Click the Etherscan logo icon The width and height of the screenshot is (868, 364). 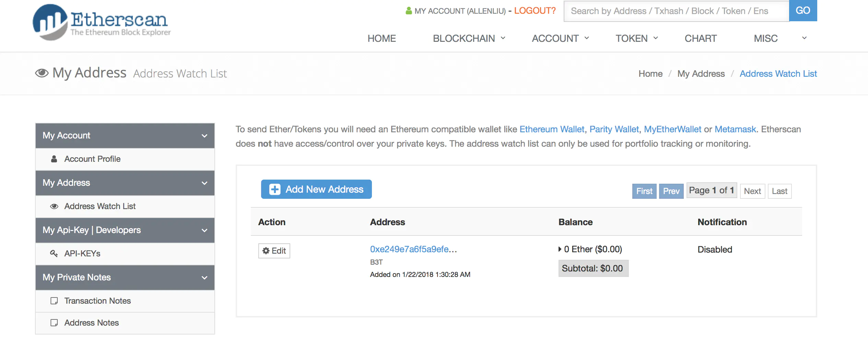[x=50, y=22]
